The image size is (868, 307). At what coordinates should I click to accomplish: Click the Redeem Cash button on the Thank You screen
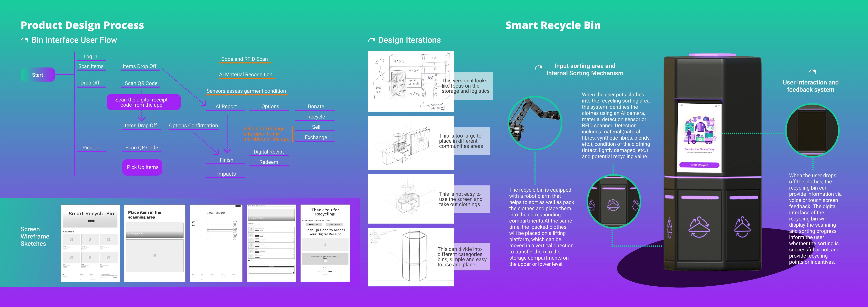click(x=314, y=225)
